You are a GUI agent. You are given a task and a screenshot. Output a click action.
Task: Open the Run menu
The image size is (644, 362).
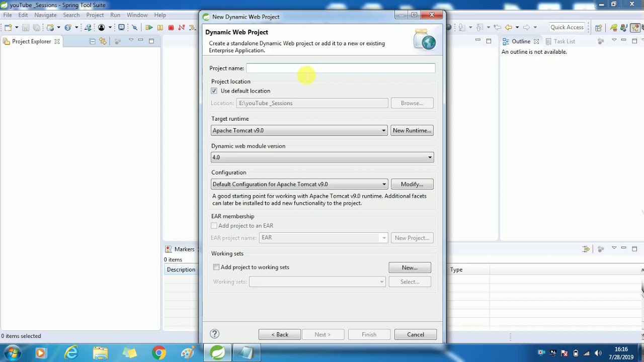[x=115, y=15]
